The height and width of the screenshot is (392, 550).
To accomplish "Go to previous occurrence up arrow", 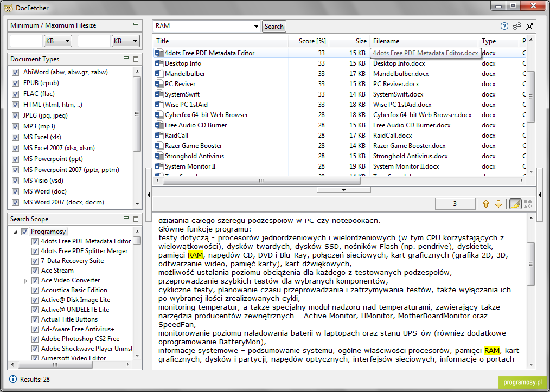I will pyautogui.click(x=486, y=204).
